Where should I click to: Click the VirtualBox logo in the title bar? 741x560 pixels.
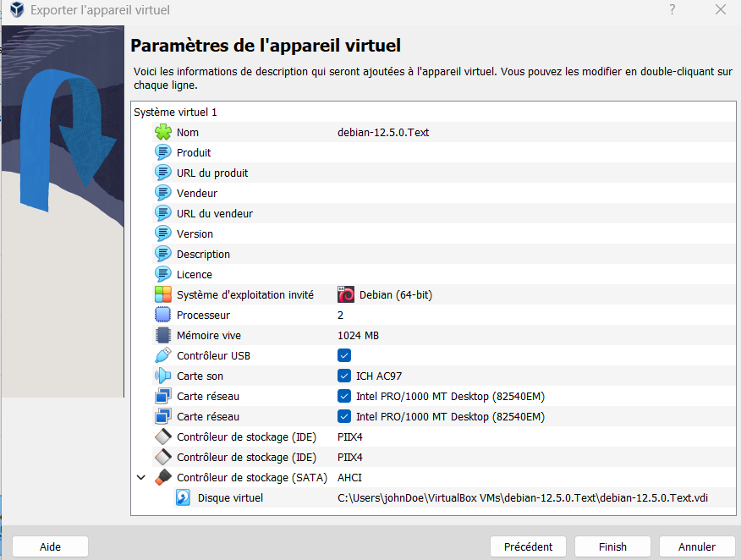17,9
